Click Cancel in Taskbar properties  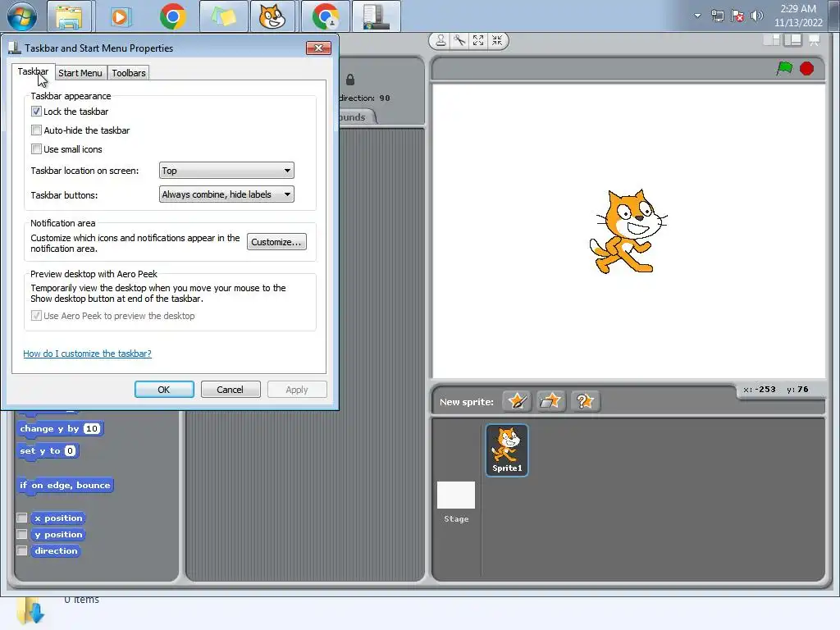tap(231, 390)
